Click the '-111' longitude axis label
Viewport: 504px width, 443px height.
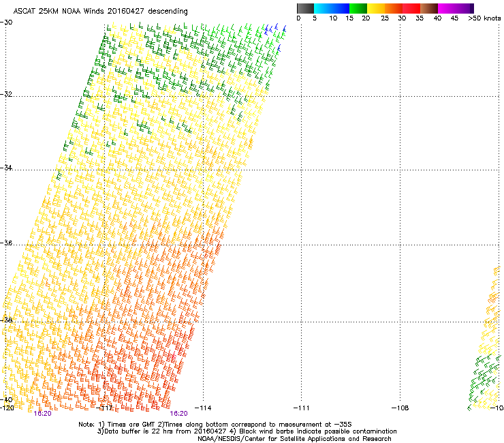click(x=302, y=408)
